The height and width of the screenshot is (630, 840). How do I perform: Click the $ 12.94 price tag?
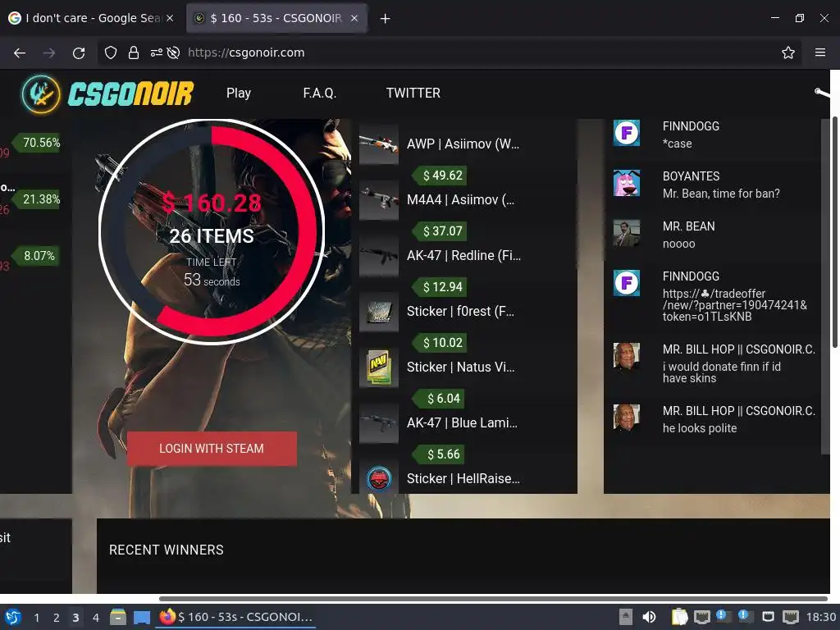coord(440,286)
